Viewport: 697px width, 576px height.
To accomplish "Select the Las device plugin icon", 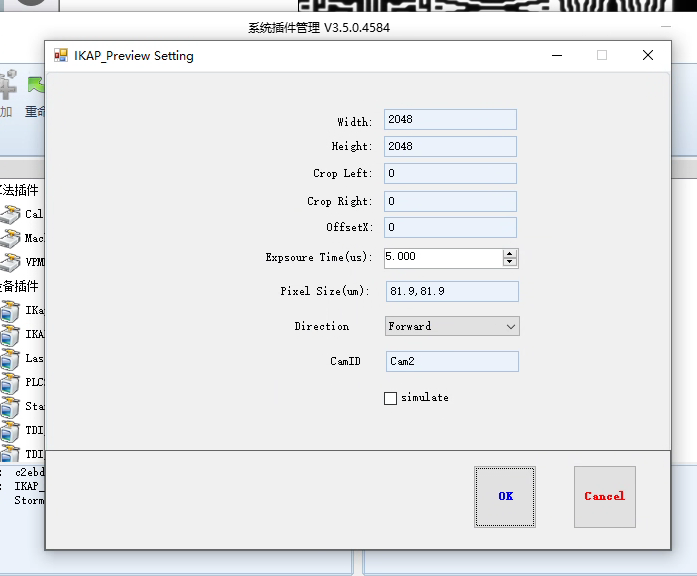I will coord(10,358).
